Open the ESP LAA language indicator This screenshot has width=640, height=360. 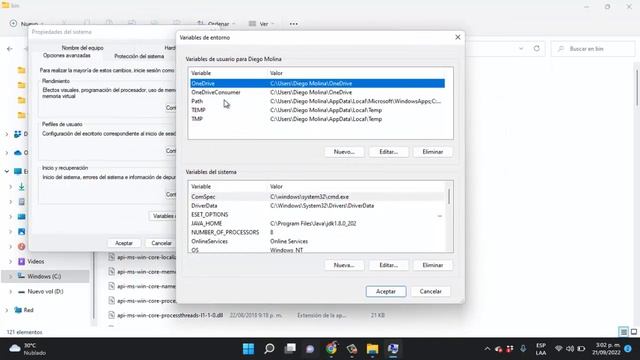tap(541, 349)
